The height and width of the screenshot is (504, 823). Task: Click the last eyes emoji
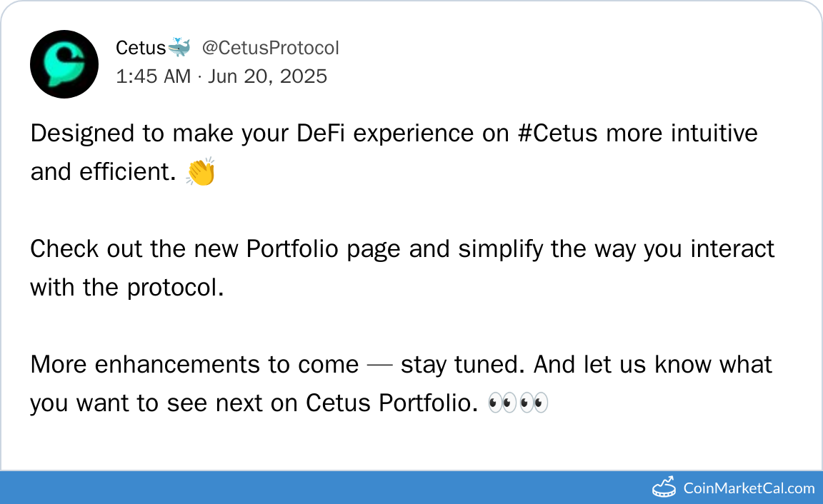click(x=534, y=403)
